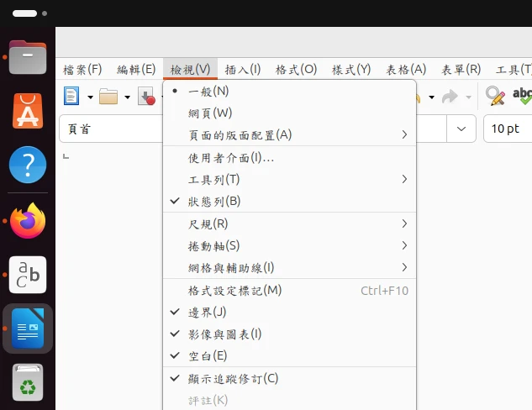Expand the 尺規(R) submenu
This screenshot has height=410, width=532.
tap(289, 223)
